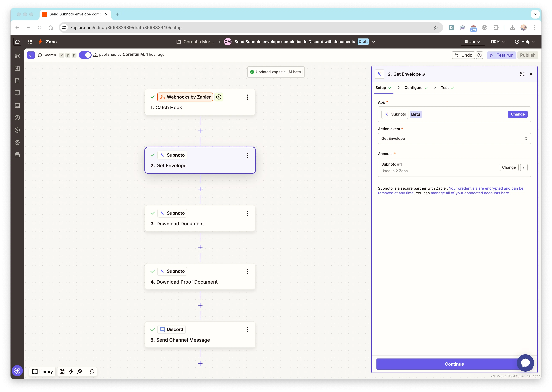
Task: Open search via the magnifier in bottom toolbar
Action: tap(92, 371)
